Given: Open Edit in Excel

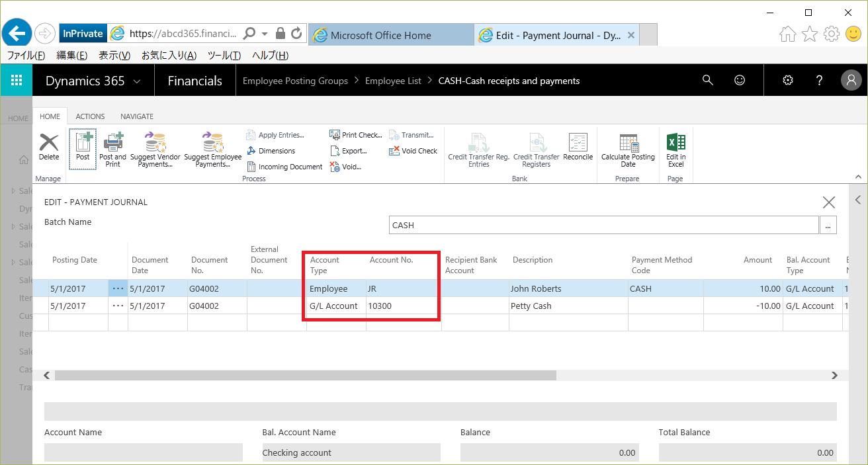Looking at the screenshot, I should (675, 143).
